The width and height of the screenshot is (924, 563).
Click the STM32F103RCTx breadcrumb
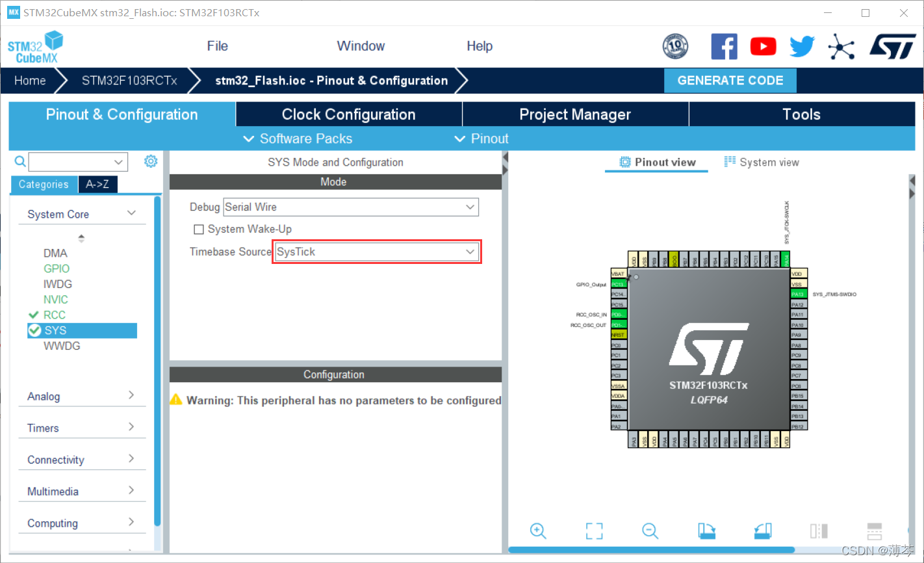[x=129, y=81]
